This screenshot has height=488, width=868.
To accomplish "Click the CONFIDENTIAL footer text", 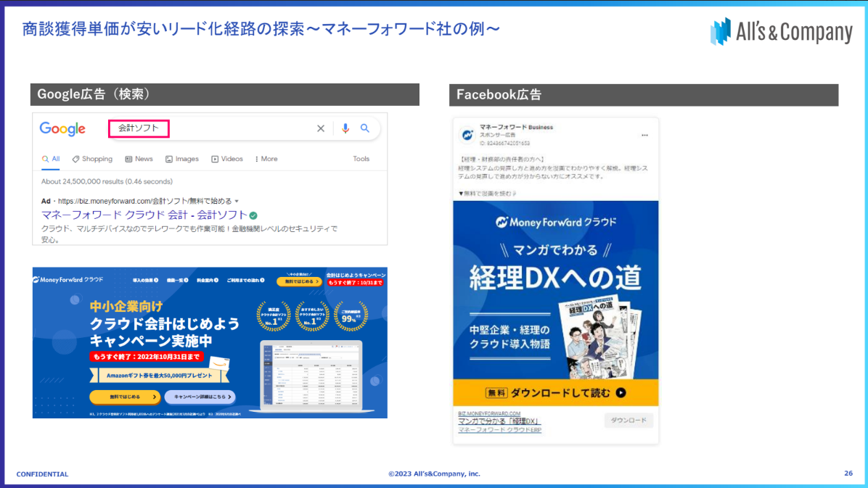I will point(42,474).
